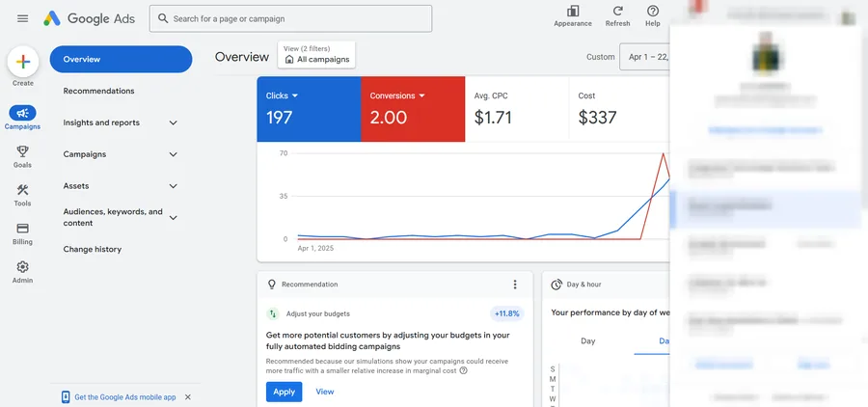The height and width of the screenshot is (407, 868).
Task: Click info icon after marginal cost
Action: coord(463,370)
